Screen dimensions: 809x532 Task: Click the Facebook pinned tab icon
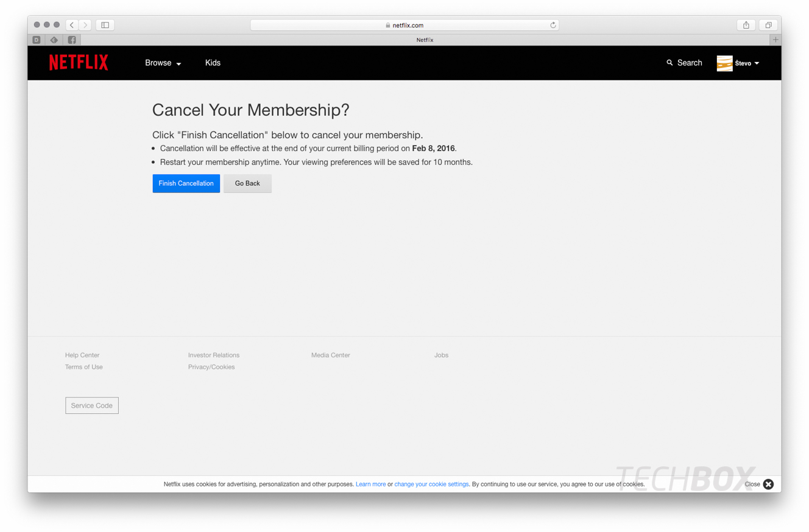coord(72,40)
